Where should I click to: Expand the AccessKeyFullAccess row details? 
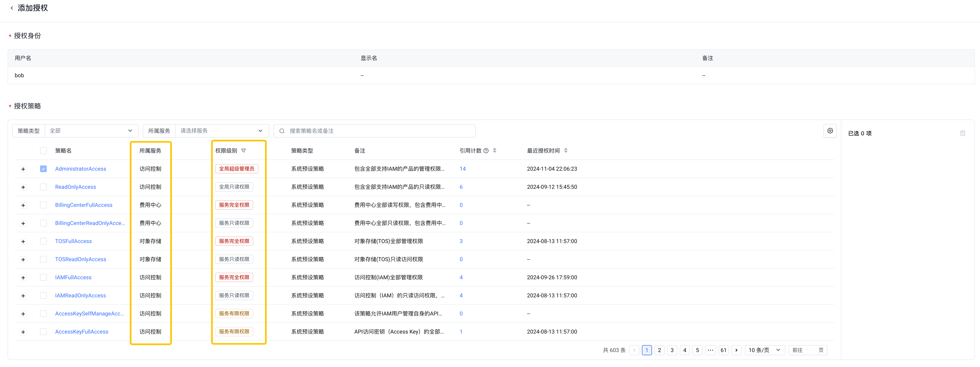coord(23,332)
